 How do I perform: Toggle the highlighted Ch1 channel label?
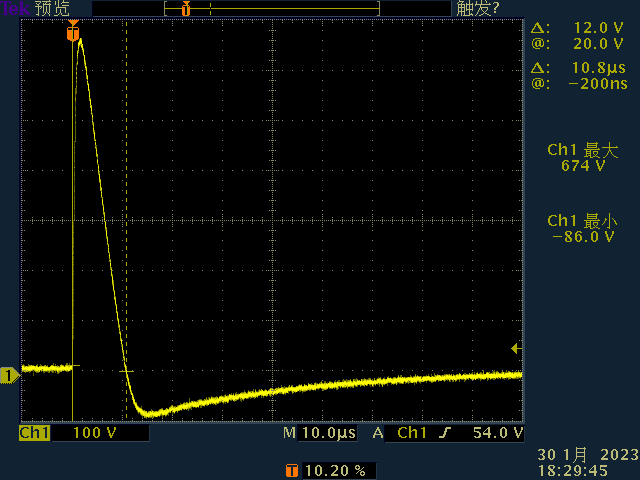[35, 433]
